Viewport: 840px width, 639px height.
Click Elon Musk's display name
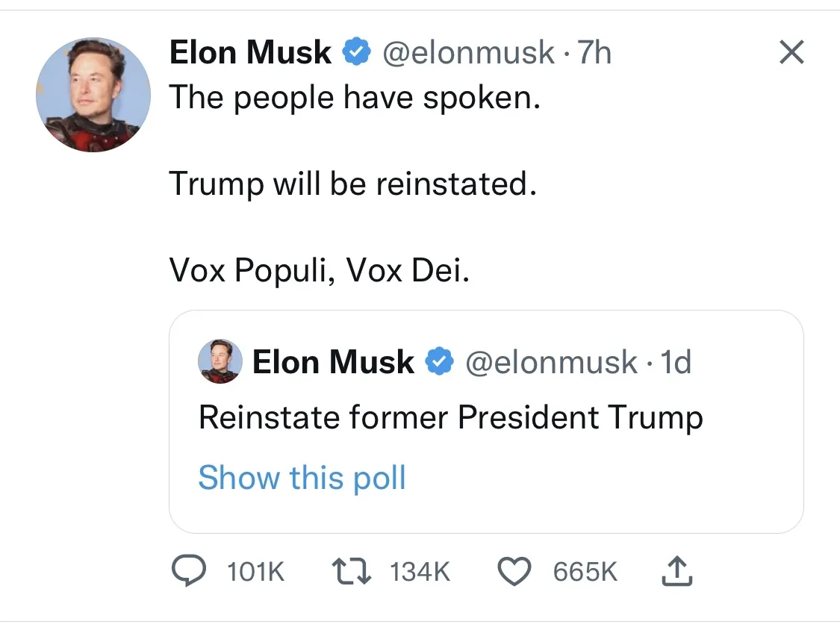tap(249, 52)
